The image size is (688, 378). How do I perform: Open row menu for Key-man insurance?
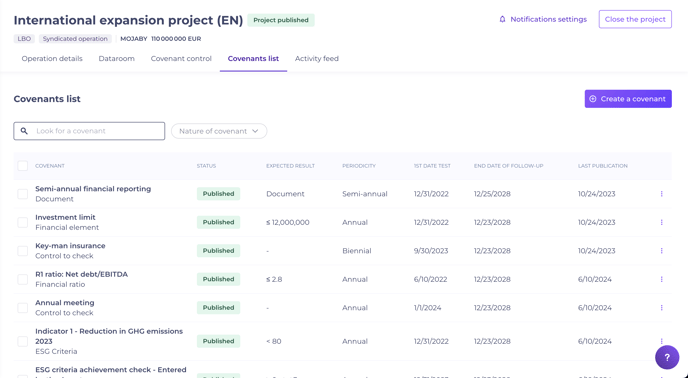tap(661, 251)
